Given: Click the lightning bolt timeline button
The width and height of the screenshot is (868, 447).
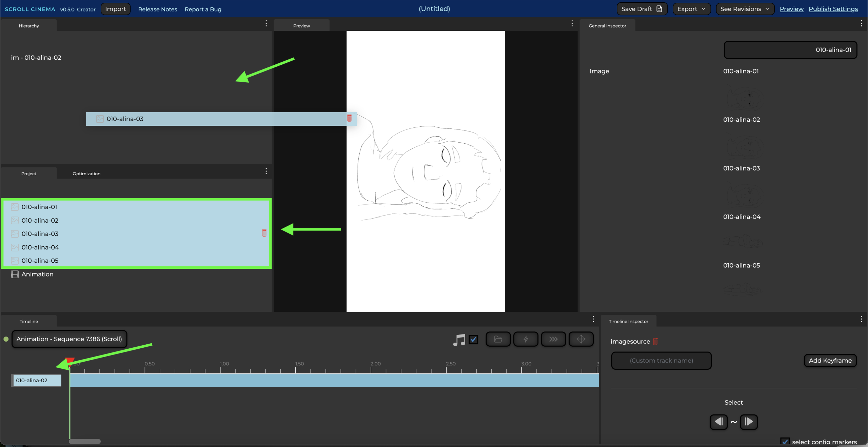Looking at the screenshot, I should click(526, 339).
